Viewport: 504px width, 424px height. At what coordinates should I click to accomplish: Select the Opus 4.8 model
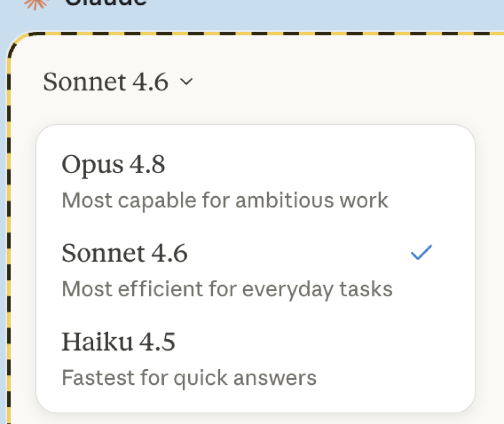pyautogui.click(x=255, y=181)
